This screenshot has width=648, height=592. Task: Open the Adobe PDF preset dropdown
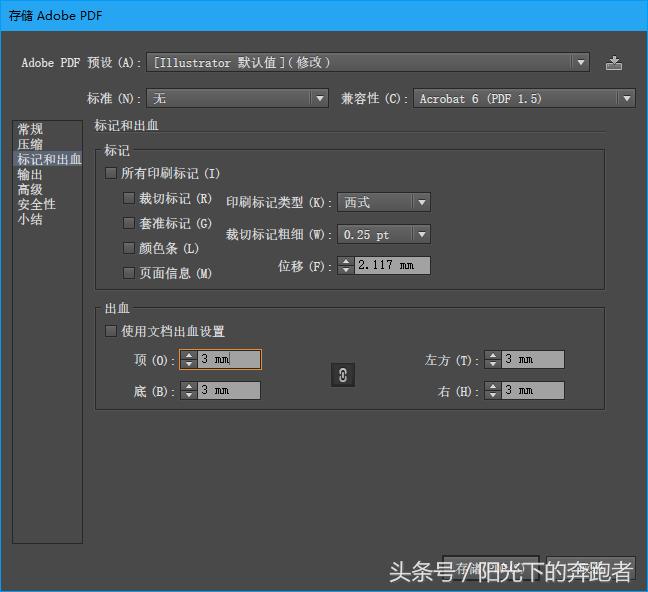pyautogui.click(x=368, y=63)
